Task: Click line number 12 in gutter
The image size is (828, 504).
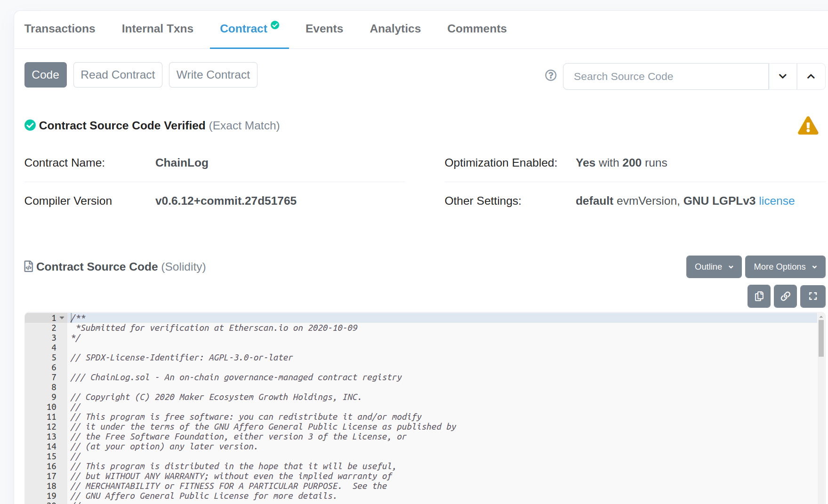Action: coord(51,427)
